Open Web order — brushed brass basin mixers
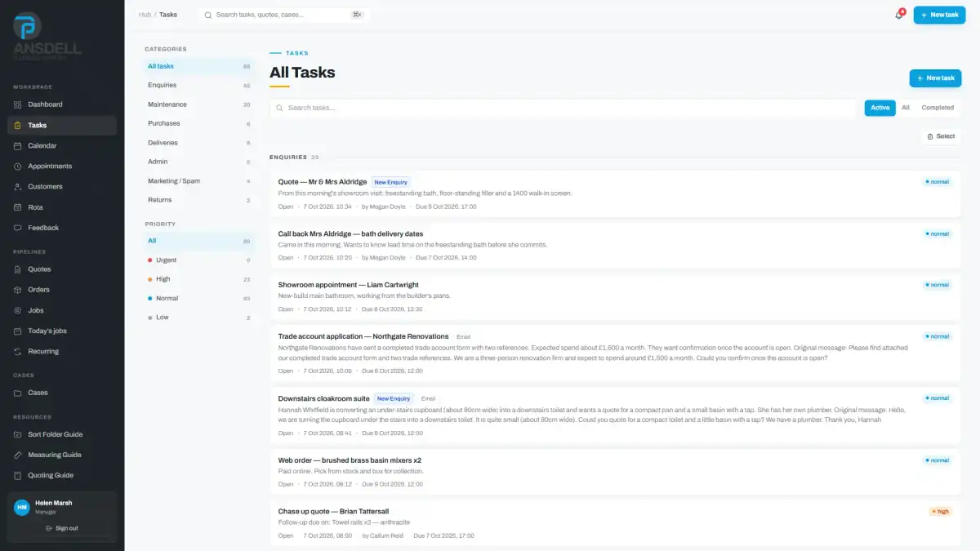This screenshot has width=980, height=551. point(615,472)
